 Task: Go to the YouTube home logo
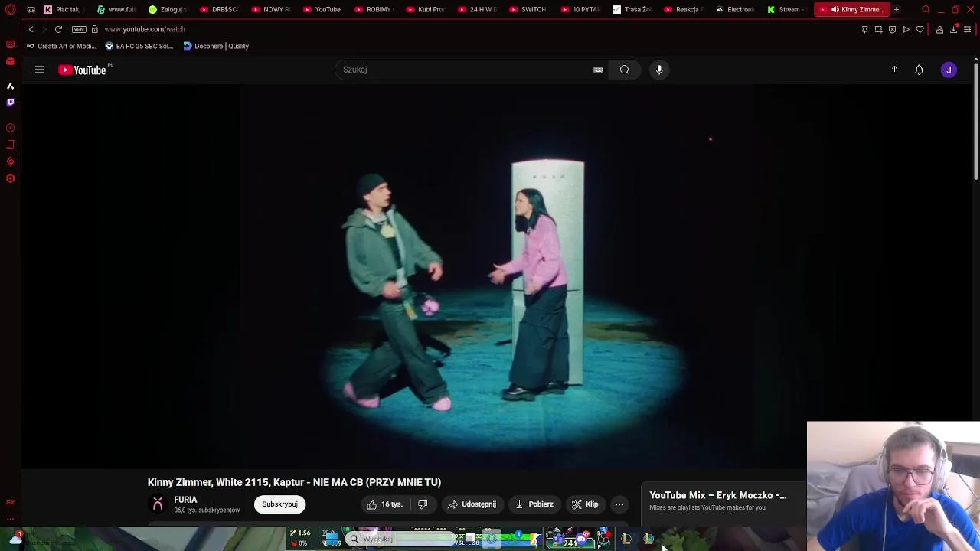[82, 70]
